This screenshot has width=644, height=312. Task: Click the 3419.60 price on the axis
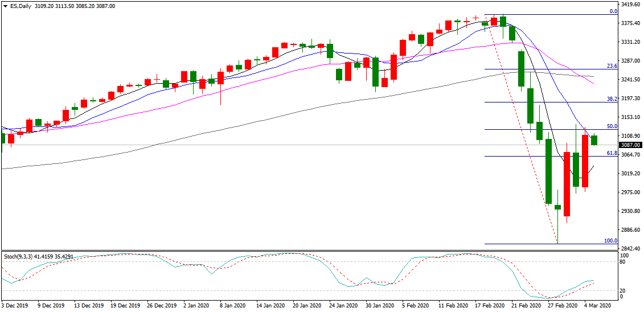point(631,5)
